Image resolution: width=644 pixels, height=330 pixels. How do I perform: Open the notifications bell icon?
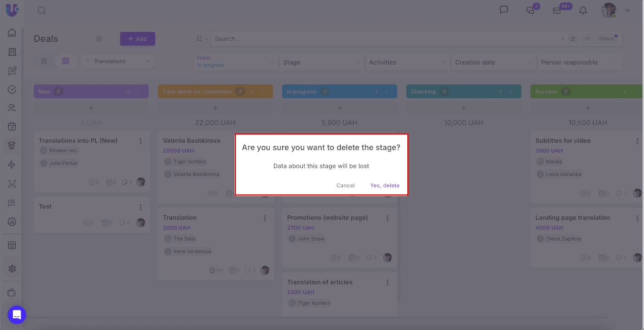pos(582,10)
